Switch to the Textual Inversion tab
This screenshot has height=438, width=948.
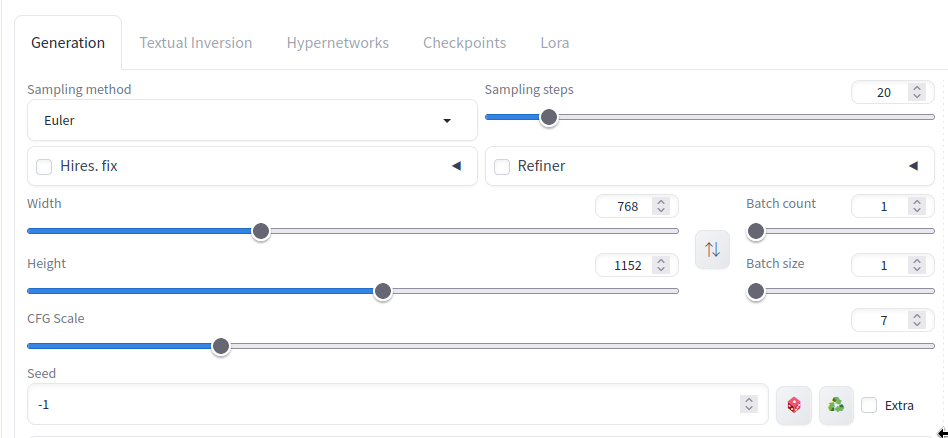(x=196, y=43)
